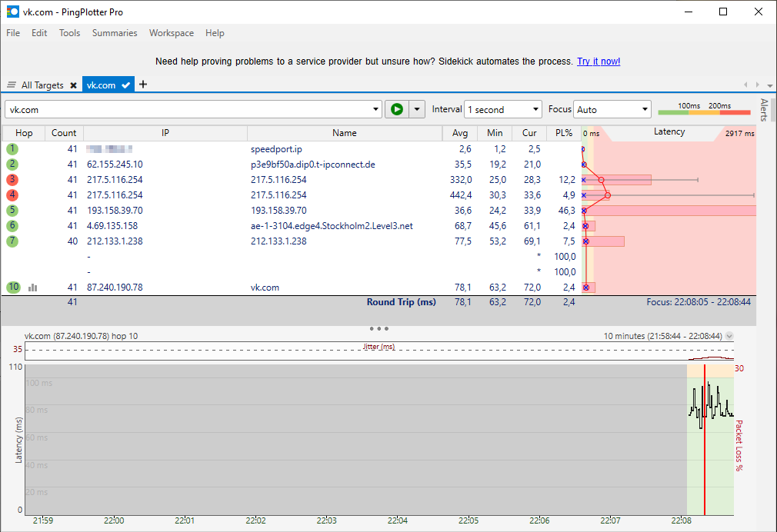This screenshot has width=777, height=532.
Task: Click the p3e9bf50a.dip0.t-ipconnect.de hop name
Action: [312, 165]
